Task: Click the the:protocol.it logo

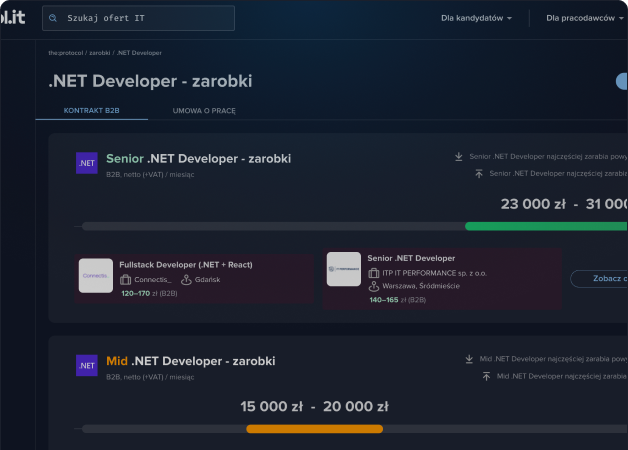Action: point(13,17)
